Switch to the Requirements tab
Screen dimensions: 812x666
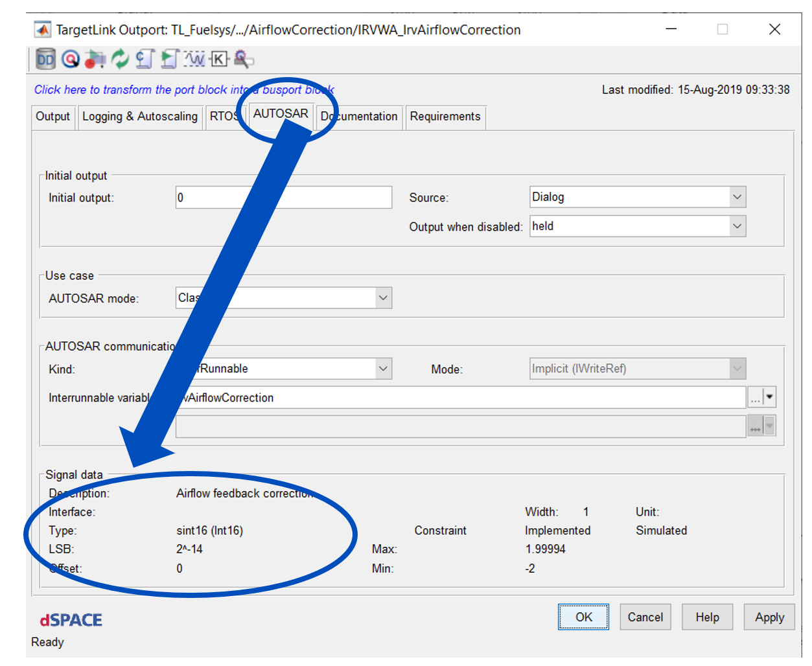(x=445, y=117)
